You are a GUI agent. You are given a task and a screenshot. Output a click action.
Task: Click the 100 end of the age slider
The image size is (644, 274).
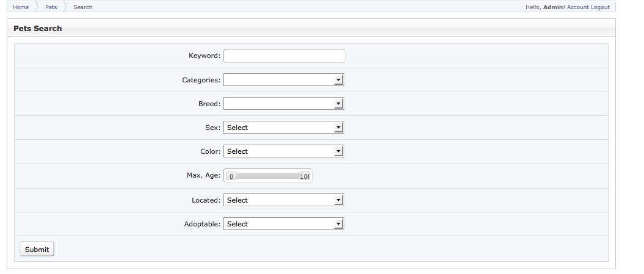coord(305,176)
